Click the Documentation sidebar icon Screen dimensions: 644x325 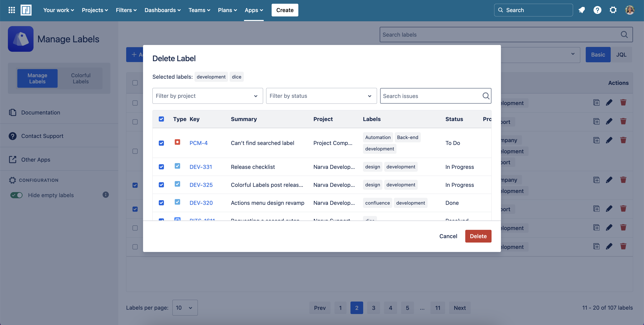[x=12, y=112]
